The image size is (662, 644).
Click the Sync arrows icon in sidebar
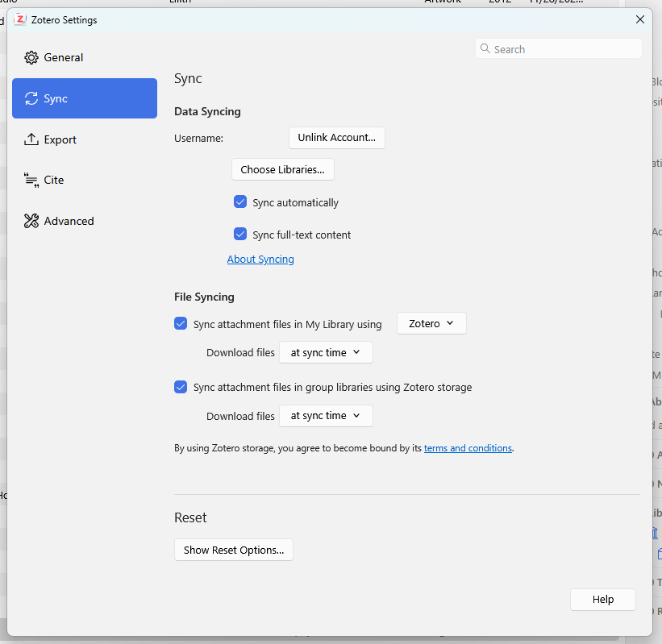31,99
